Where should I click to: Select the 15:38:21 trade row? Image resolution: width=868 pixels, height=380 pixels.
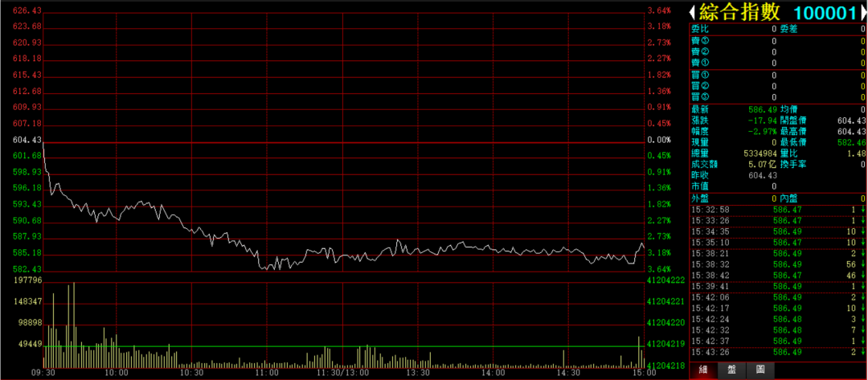tap(778, 253)
